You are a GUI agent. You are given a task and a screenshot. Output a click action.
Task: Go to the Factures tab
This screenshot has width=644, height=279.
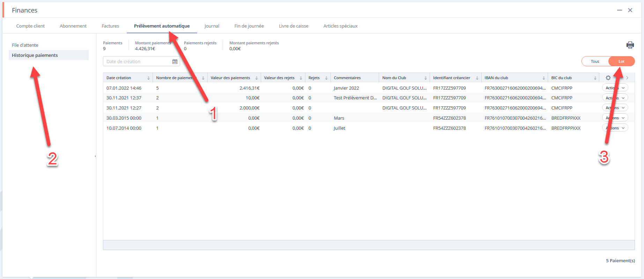click(110, 26)
